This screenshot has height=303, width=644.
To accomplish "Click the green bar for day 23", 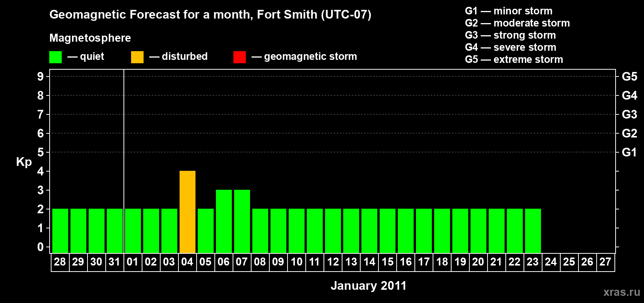I will pos(533,231).
